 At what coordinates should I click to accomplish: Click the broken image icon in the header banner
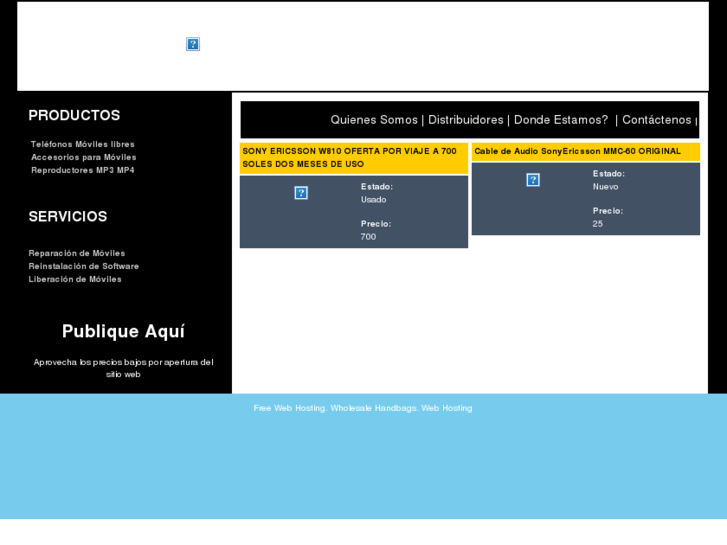(x=193, y=44)
